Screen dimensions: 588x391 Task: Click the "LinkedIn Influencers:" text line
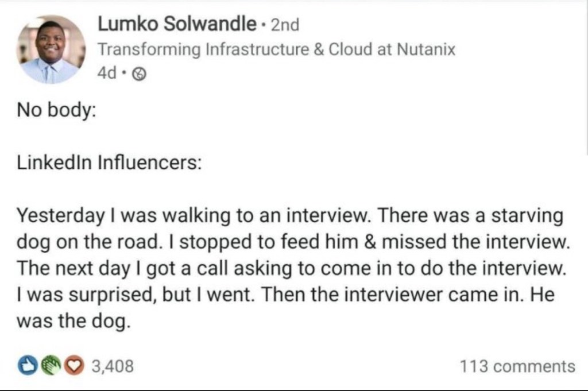pyautogui.click(x=109, y=162)
